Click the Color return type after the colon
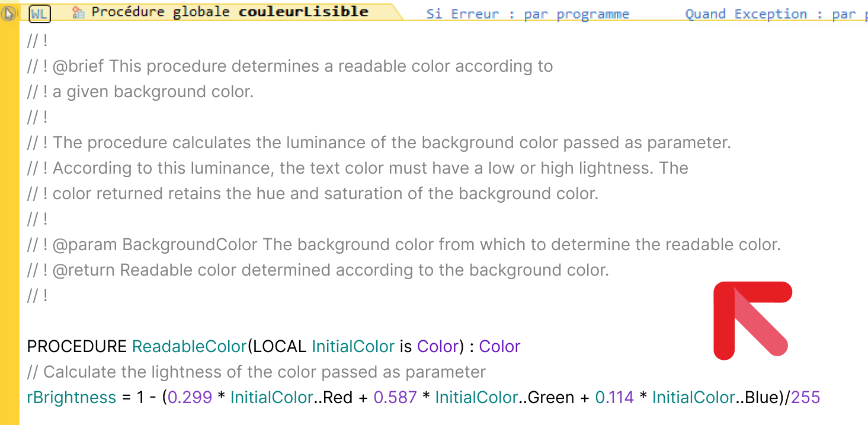The width and height of the screenshot is (868, 425). click(x=499, y=346)
